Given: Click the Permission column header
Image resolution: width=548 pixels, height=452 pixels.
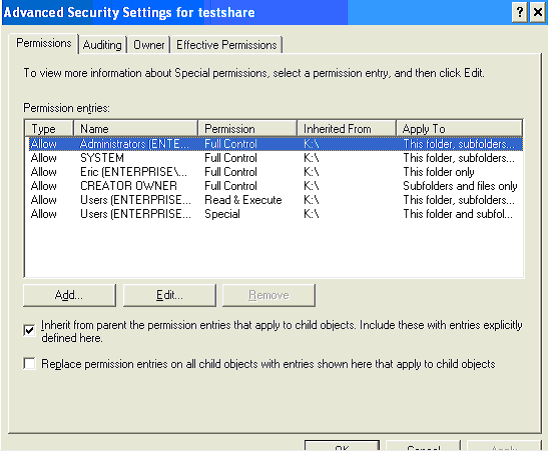Looking at the screenshot, I should coord(247,128).
